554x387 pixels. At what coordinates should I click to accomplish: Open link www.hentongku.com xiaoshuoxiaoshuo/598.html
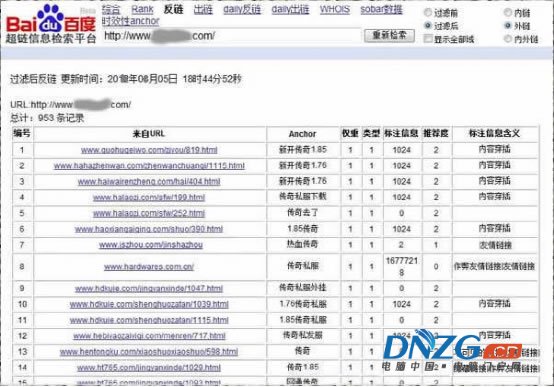(149, 352)
